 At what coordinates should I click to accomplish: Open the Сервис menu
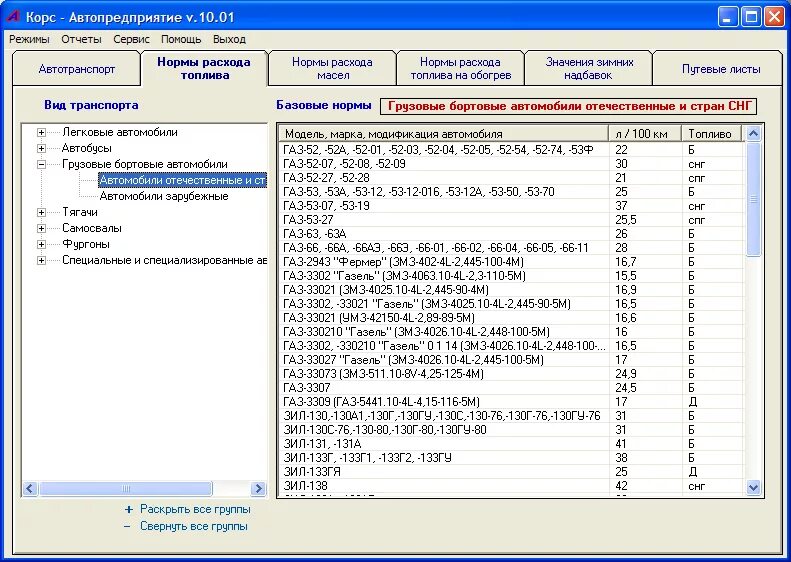tap(131, 39)
